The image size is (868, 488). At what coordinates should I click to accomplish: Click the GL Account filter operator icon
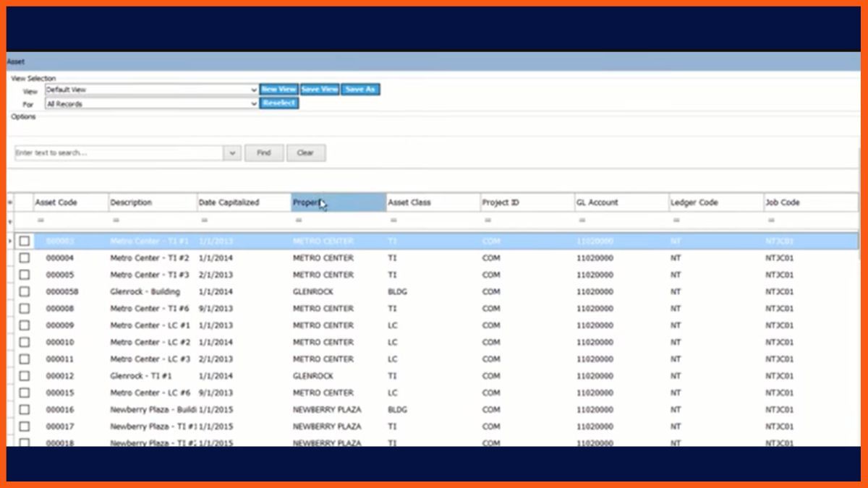582,220
